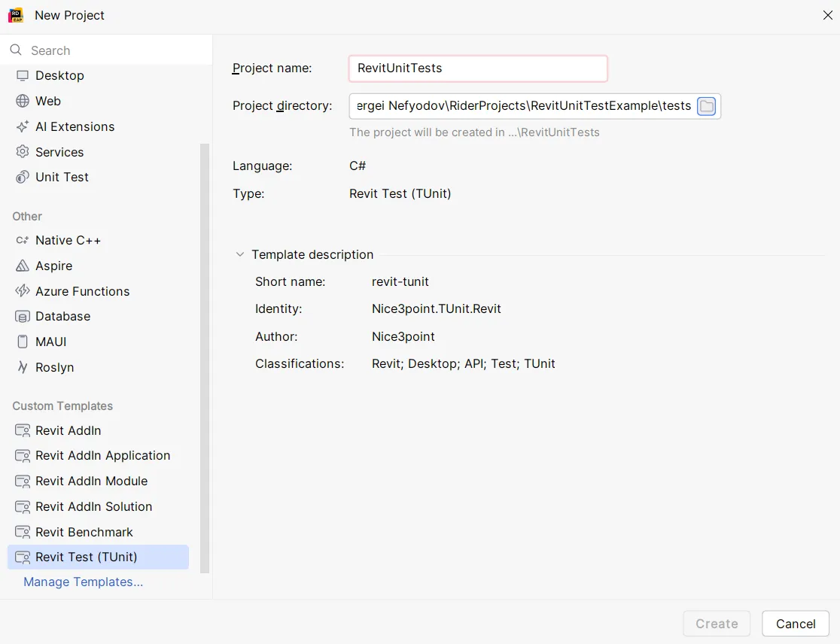Screen dimensions: 840x644
Task: Click the MAUI device icon
Action: 23,342
